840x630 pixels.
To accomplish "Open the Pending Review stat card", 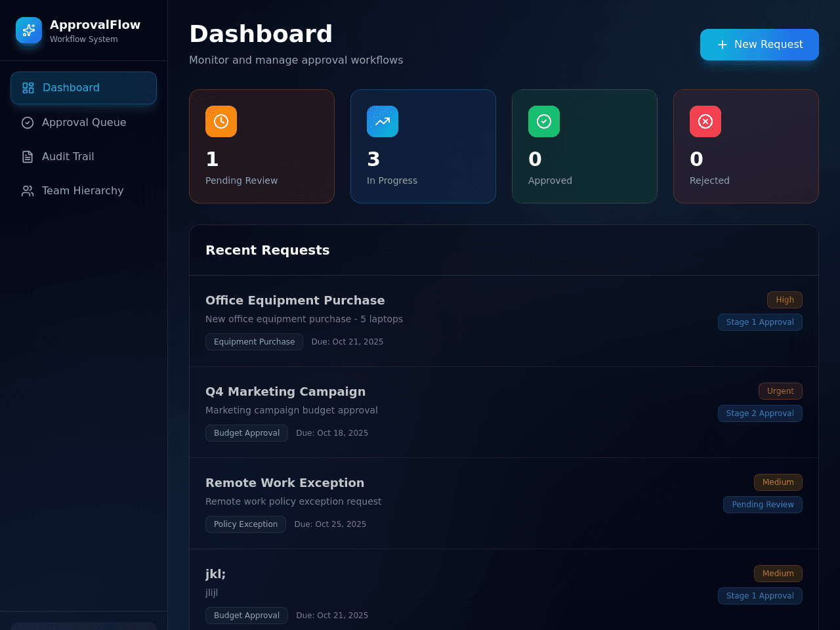I will click(262, 146).
